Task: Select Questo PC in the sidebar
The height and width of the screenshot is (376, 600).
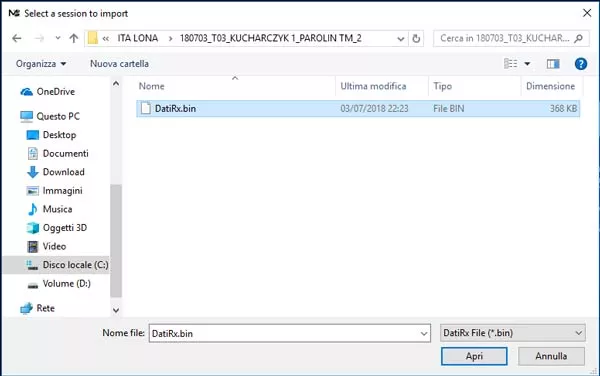Action: [50, 116]
